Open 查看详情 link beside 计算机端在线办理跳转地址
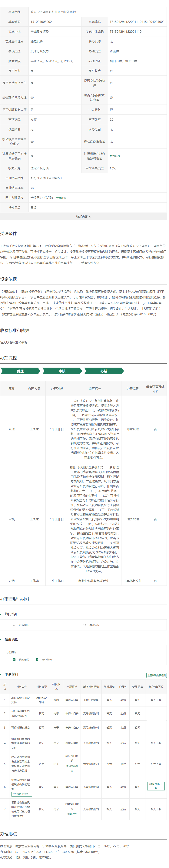 click(x=115, y=156)
